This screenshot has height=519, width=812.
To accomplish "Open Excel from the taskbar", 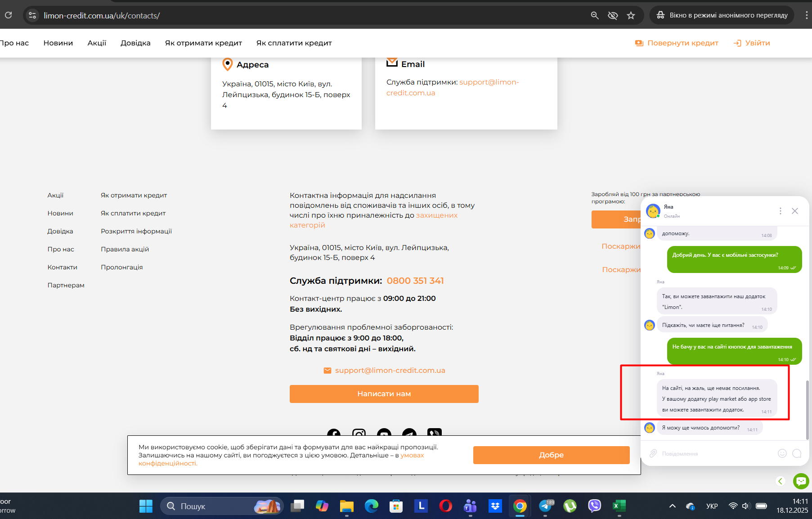I will (x=619, y=506).
